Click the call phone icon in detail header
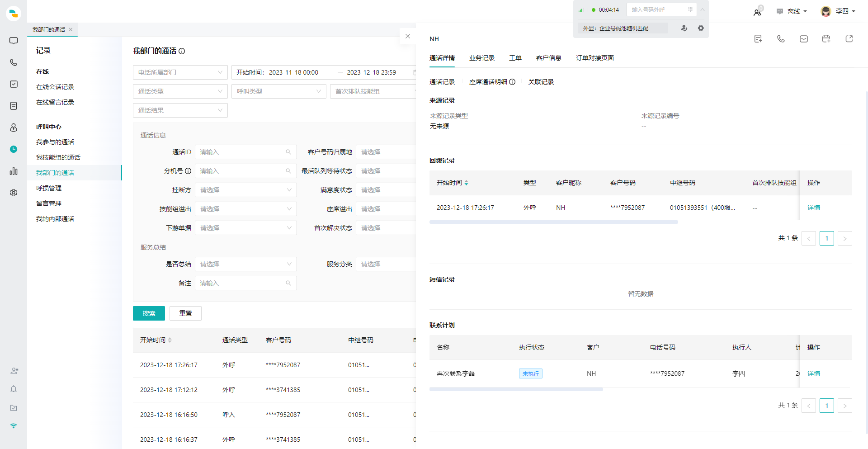Screen dimensions: 868x449 [x=781, y=39]
